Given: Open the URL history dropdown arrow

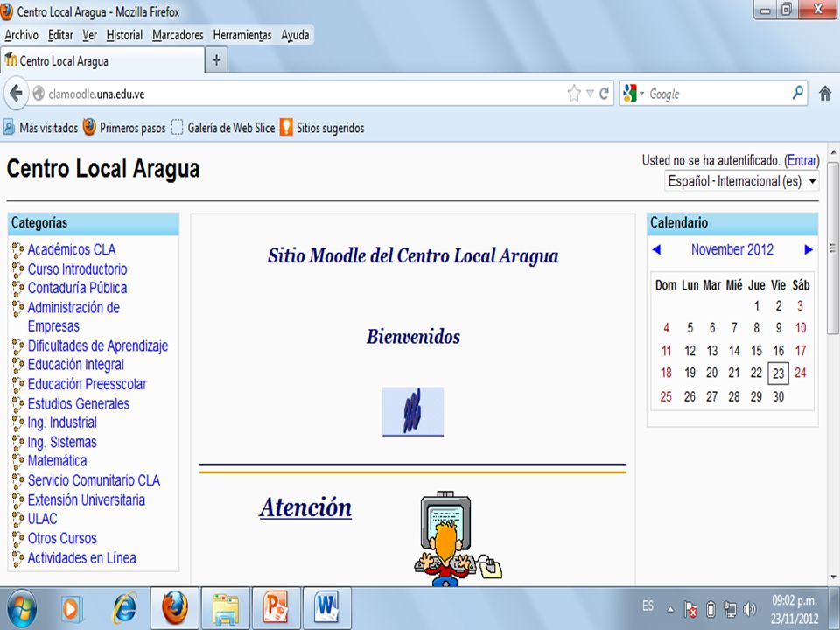Looking at the screenshot, I should point(590,94).
